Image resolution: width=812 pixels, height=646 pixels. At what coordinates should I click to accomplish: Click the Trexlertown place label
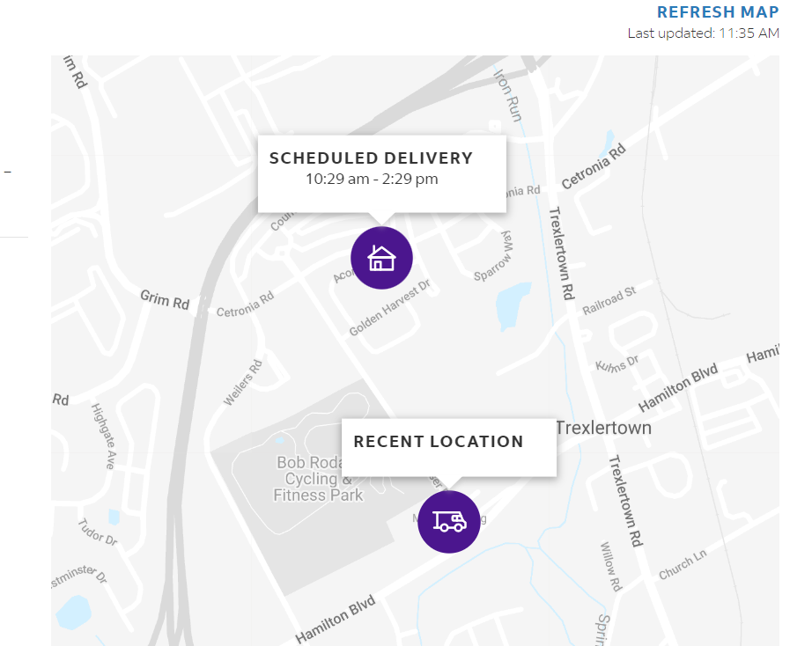click(x=604, y=428)
